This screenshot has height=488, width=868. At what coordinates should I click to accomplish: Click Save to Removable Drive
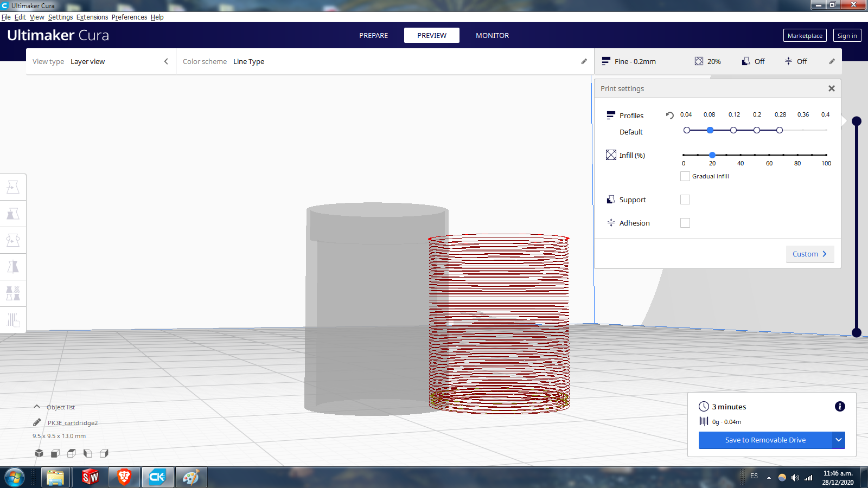[x=765, y=440]
